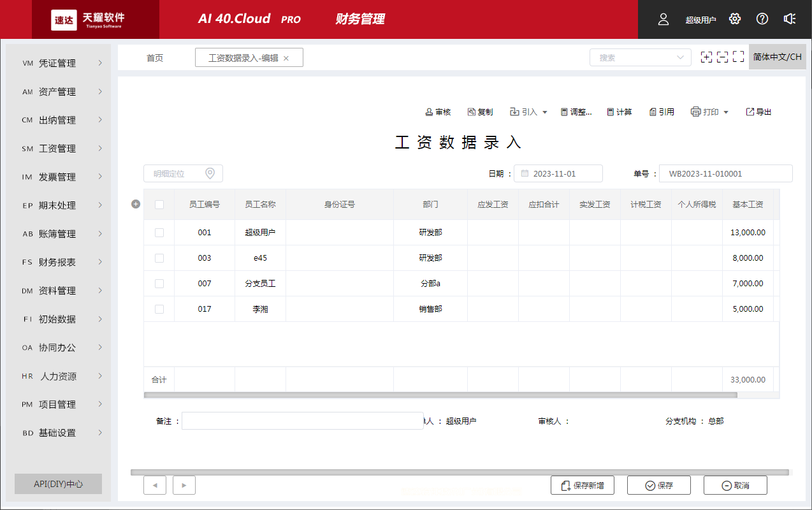This screenshot has width=812, height=510.
Task: Expand the 工资管理 sidebar section
Action: pos(58,148)
